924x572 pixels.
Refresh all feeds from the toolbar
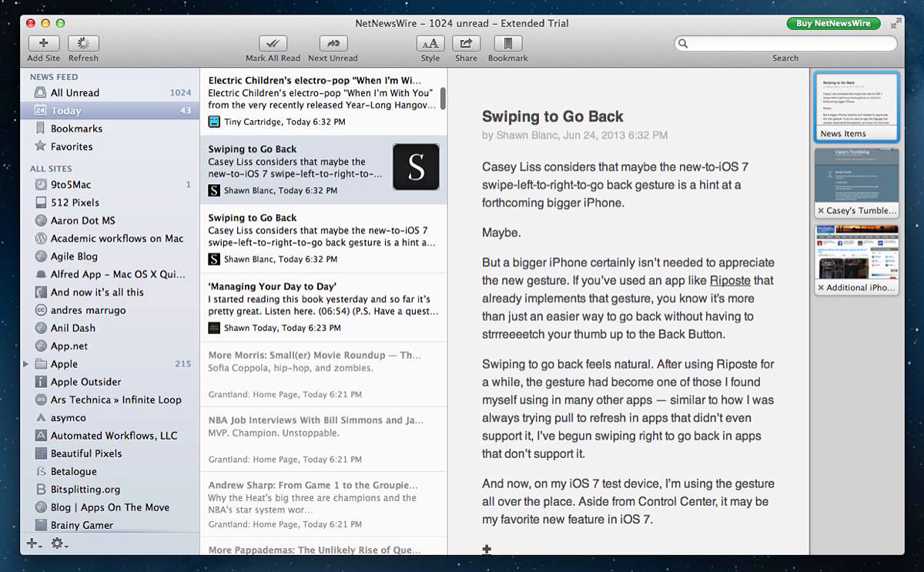[83, 43]
